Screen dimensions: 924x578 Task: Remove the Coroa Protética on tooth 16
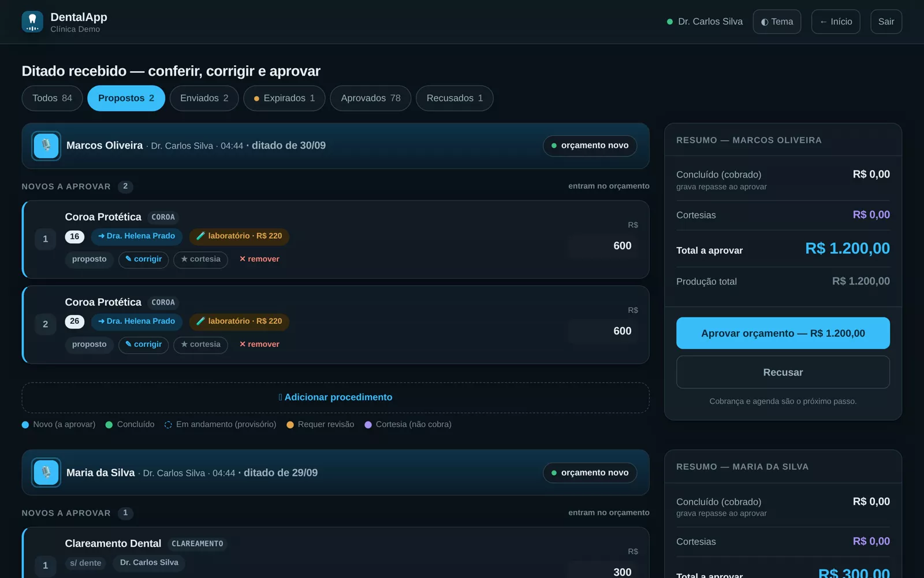click(x=259, y=260)
